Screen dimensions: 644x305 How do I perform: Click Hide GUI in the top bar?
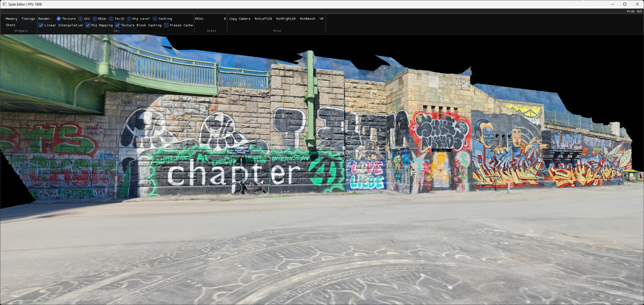pos(634,11)
